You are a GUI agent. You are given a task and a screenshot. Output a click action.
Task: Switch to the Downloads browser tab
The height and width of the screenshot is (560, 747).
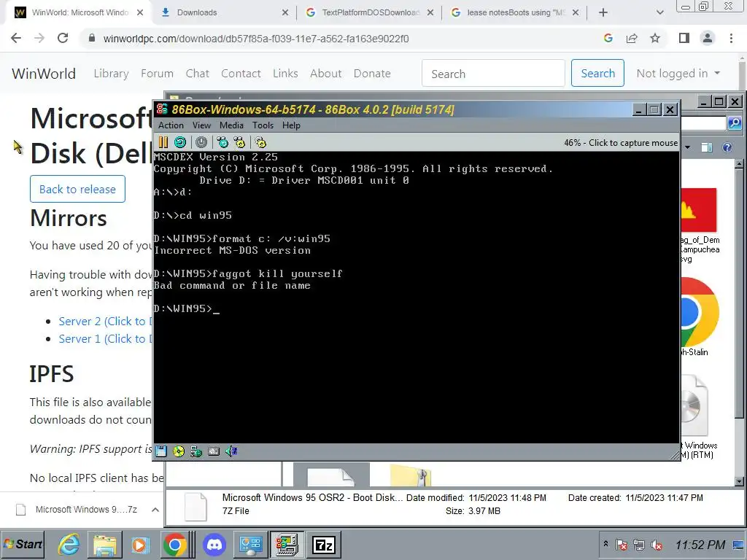224,13
